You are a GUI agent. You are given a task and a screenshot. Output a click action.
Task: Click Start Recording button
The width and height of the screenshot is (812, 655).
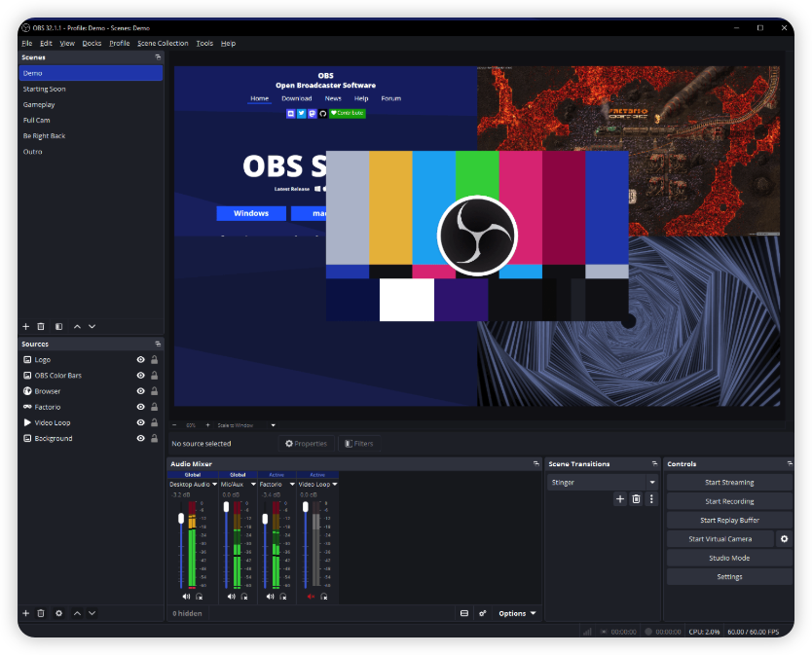click(729, 501)
